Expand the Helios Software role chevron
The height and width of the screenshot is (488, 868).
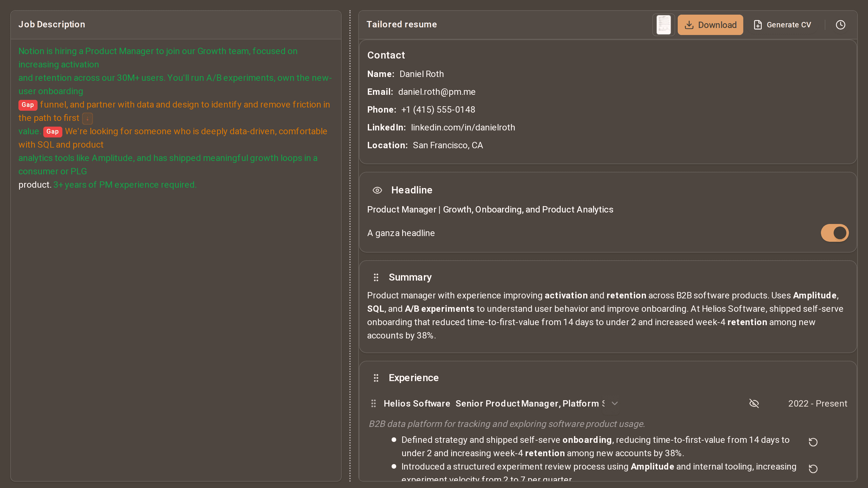click(615, 403)
